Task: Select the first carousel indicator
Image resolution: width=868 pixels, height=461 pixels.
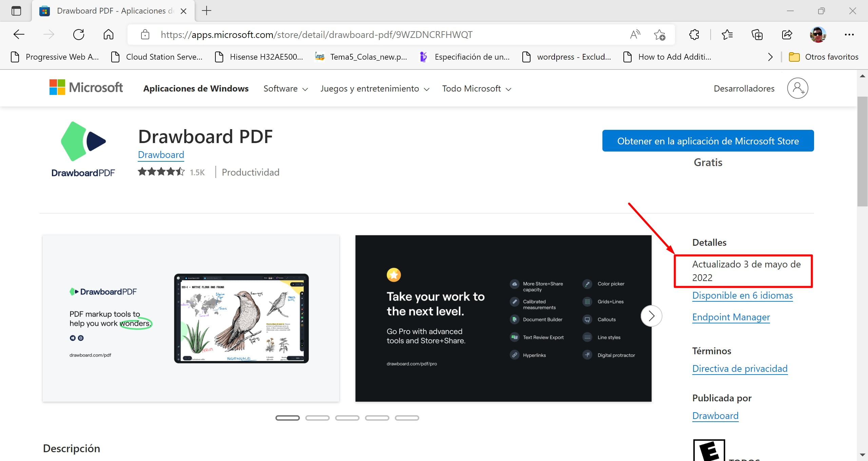Action: (x=288, y=418)
